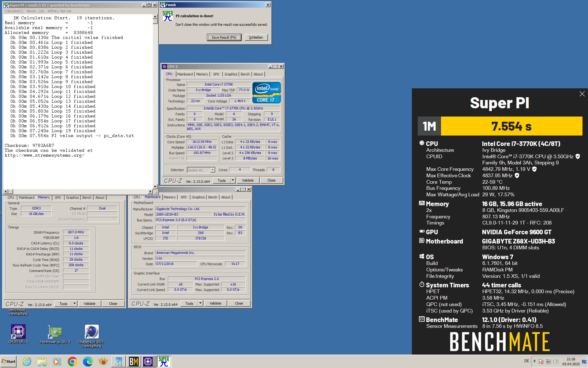Click the GPU section icon in BenchMate panel
588x368 pixels.
tap(422, 232)
